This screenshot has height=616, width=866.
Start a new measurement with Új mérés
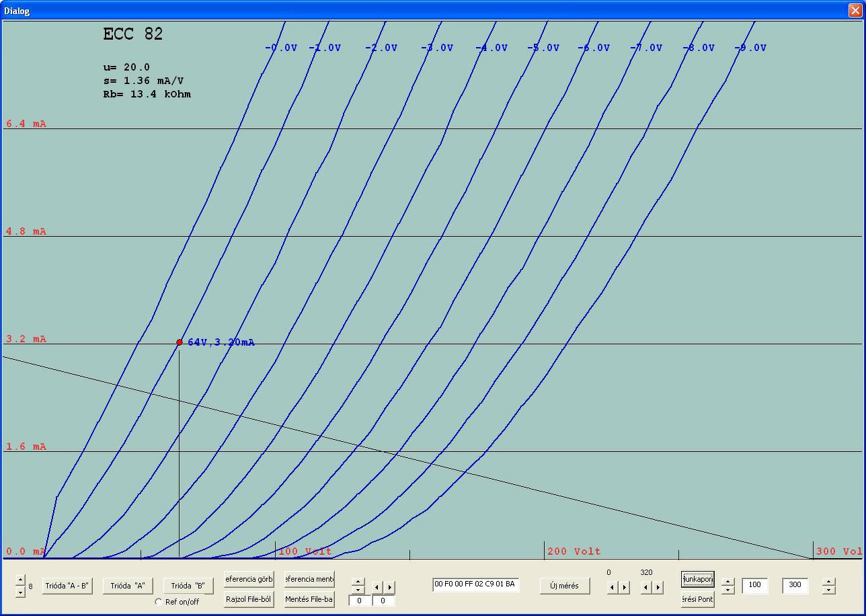tap(565, 586)
